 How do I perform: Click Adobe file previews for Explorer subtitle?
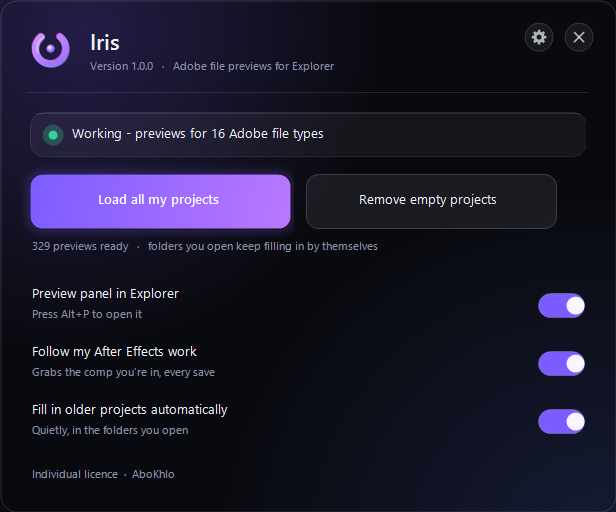(x=253, y=66)
